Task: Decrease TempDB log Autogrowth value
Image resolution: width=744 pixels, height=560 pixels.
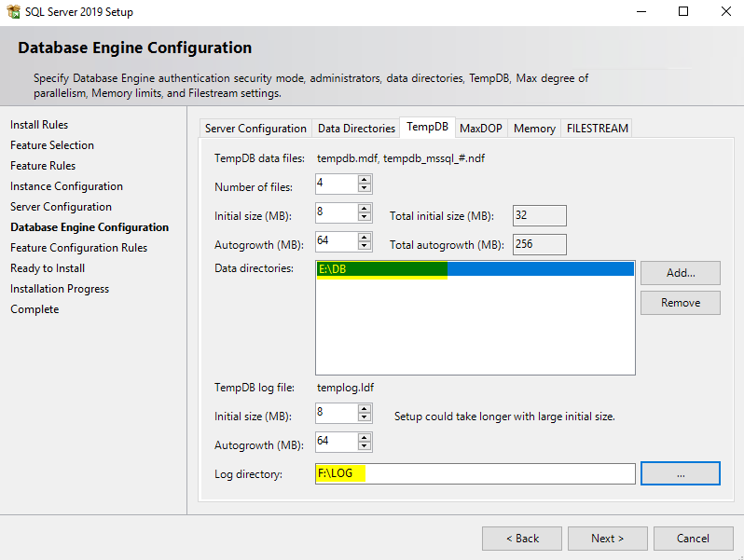Action: coord(365,446)
